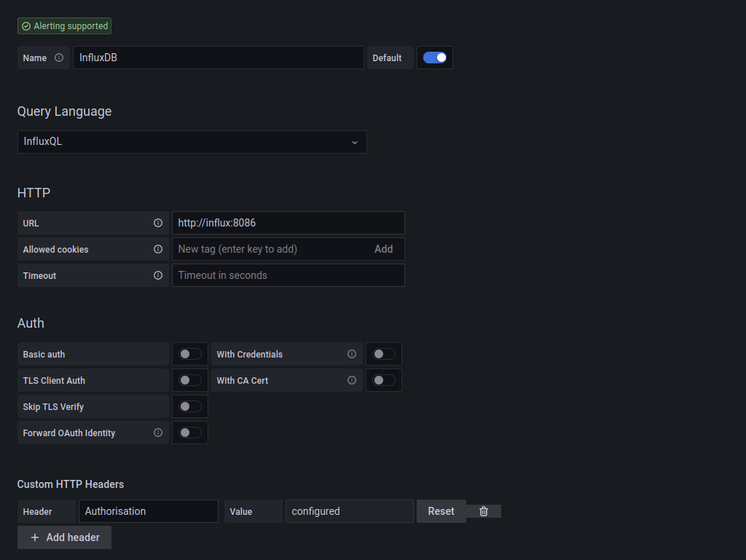
Task: Enable TLS Client Auth toggle
Action: click(x=190, y=380)
